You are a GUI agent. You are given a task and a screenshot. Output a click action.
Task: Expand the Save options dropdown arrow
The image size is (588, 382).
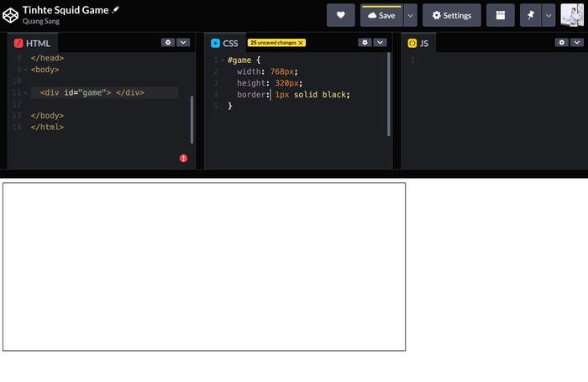(410, 15)
